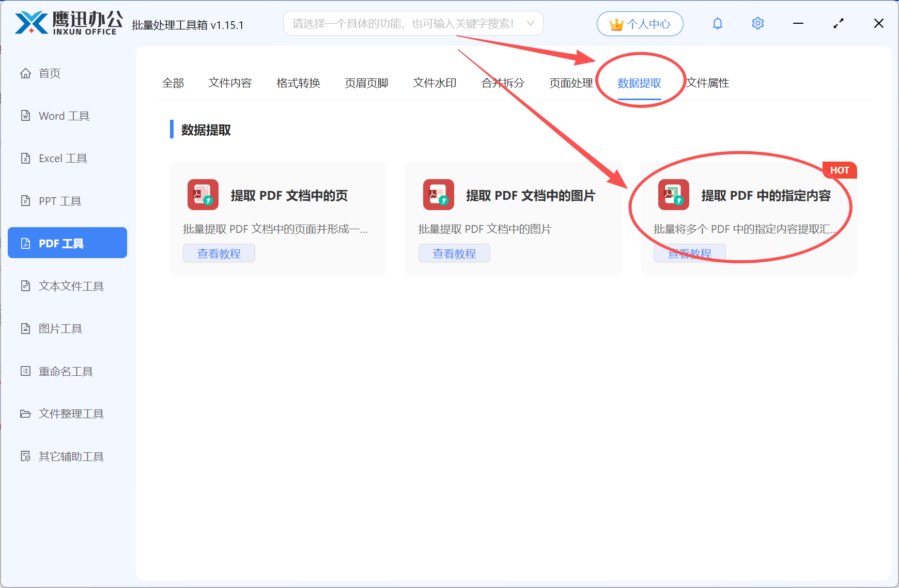Click the 提取 PDF 文档中的页 title
Image resolution: width=899 pixels, height=588 pixels.
289,196
